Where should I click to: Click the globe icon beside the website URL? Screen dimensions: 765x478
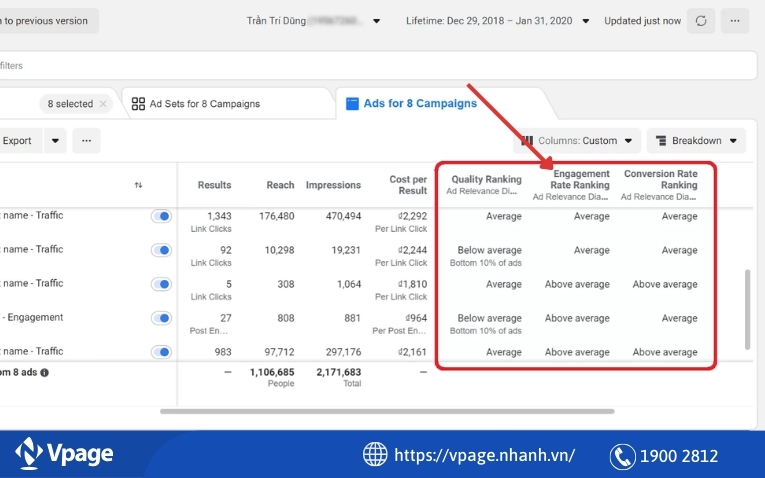375,454
